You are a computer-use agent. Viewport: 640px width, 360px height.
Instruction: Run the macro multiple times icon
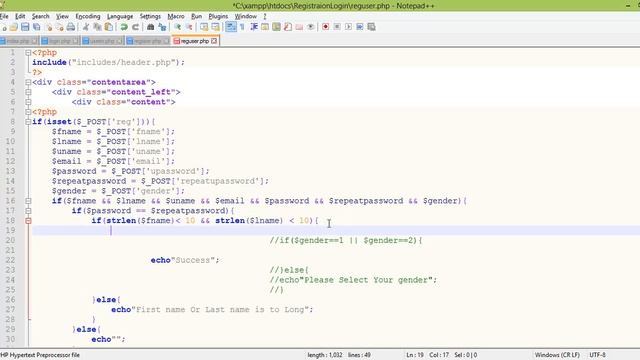360,27
